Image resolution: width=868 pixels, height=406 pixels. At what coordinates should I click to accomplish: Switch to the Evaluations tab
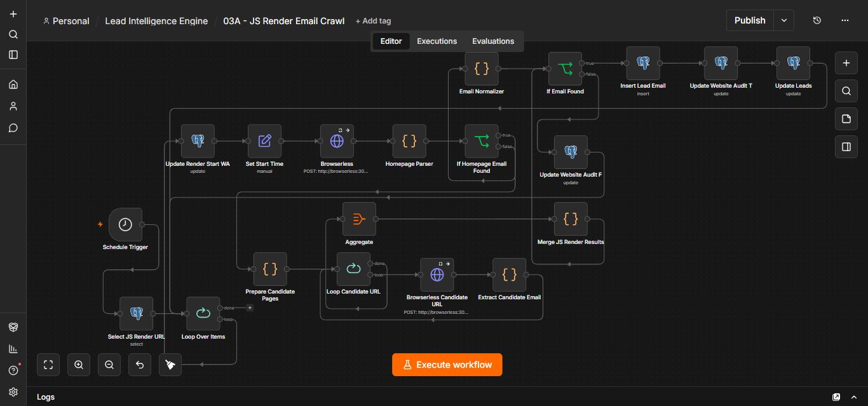click(493, 41)
